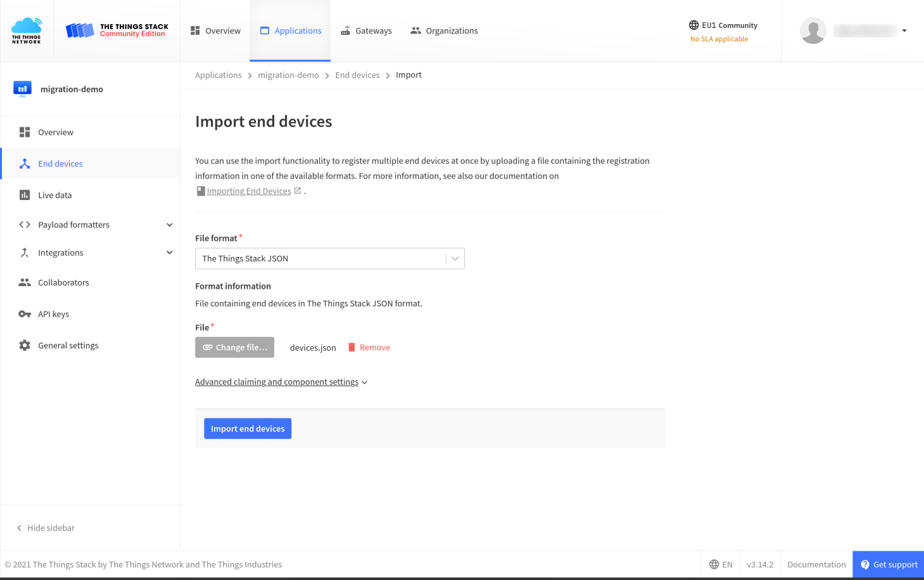Click the Applications window icon in top nav
The image size is (924, 580).
(265, 30)
